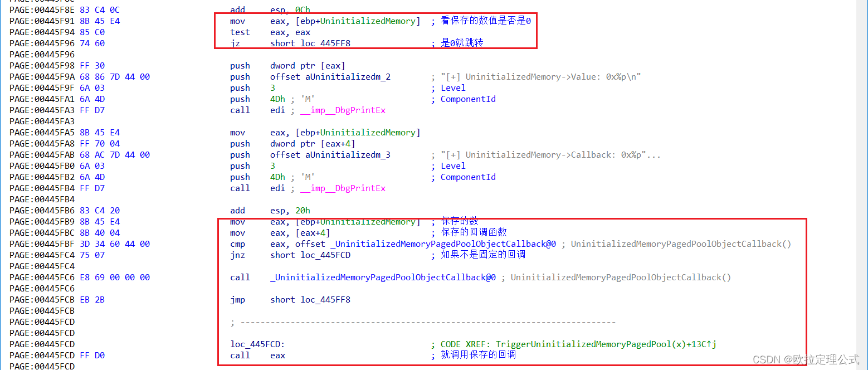Click the call eax instruction
Image resolution: width=868 pixels, height=370 pixels.
(257, 356)
